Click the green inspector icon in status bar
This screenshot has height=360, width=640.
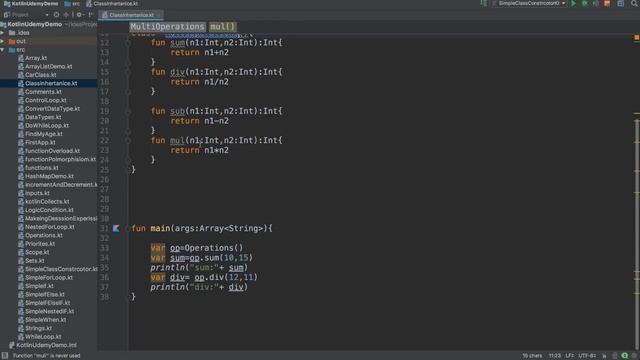pos(624,356)
